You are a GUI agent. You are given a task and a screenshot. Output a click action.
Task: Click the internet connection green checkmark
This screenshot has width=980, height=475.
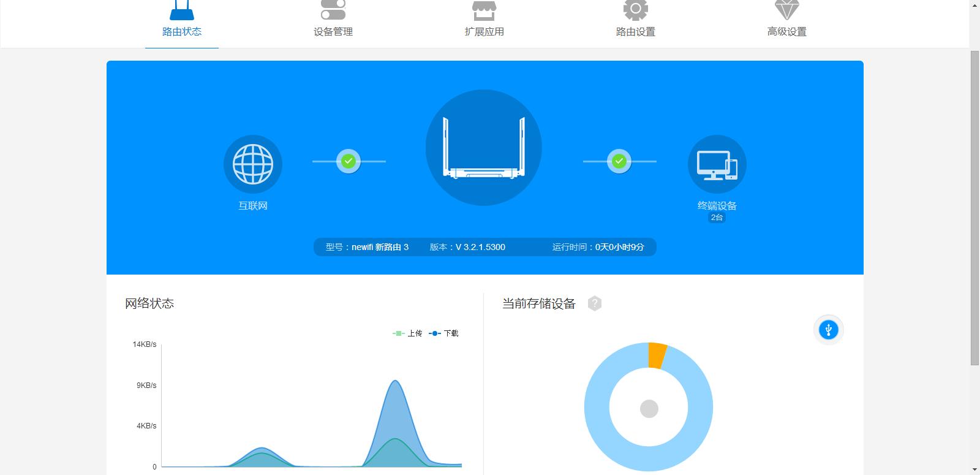349,161
